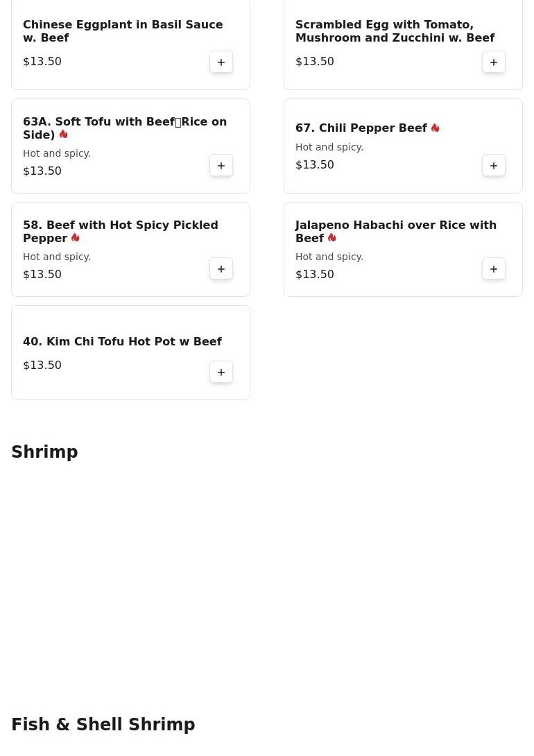Add Chinese Eggplant in Basil Sauce w. Beef

click(221, 62)
